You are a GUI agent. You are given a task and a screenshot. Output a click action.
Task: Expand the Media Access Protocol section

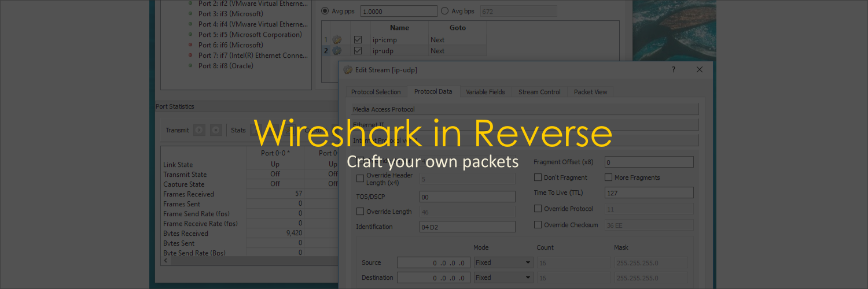point(525,109)
